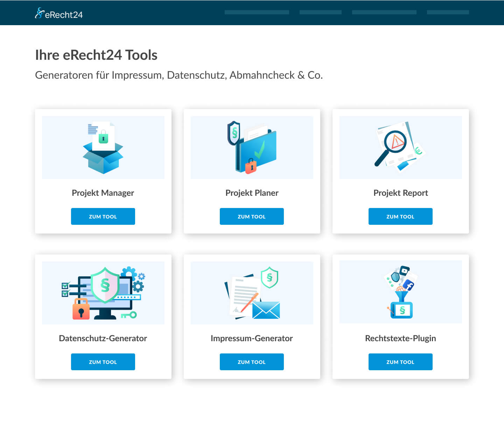Click the Projekt Manager box illustration

(x=103, y=148)
